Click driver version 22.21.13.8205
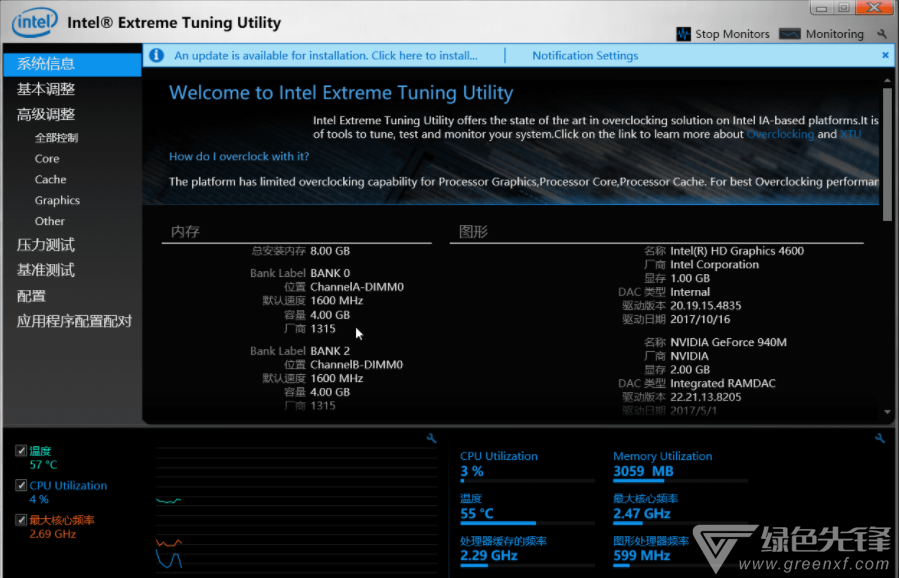Screen dimensions: 900x578 tap(705, 397)
